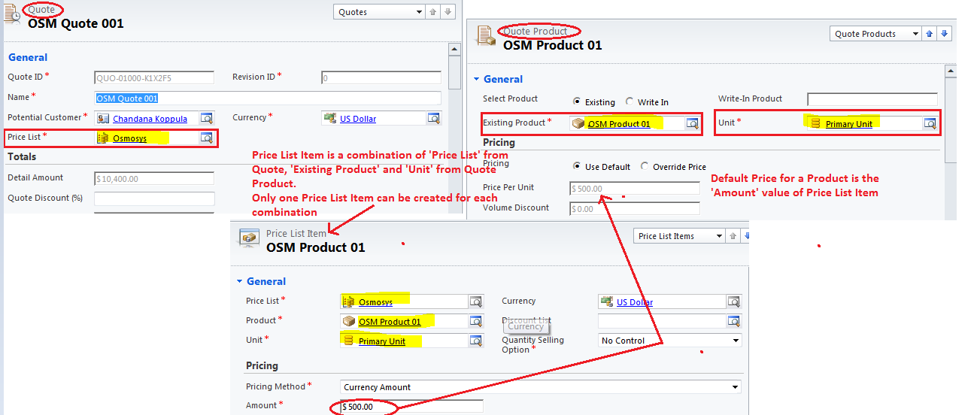Collapse General section on Quote Product

pyautogui.click(x=476, y=79)
